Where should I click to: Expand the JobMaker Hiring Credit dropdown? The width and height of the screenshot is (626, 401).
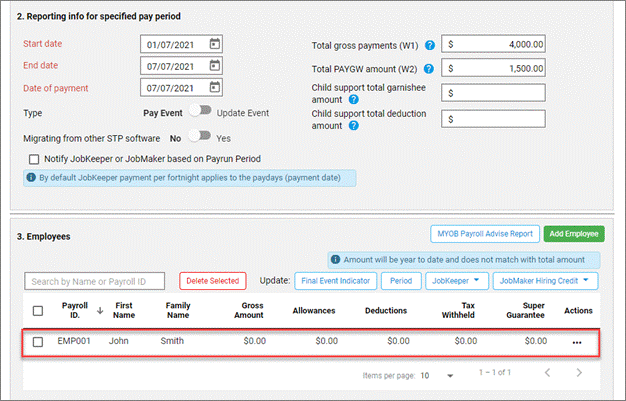click(545, 281)
